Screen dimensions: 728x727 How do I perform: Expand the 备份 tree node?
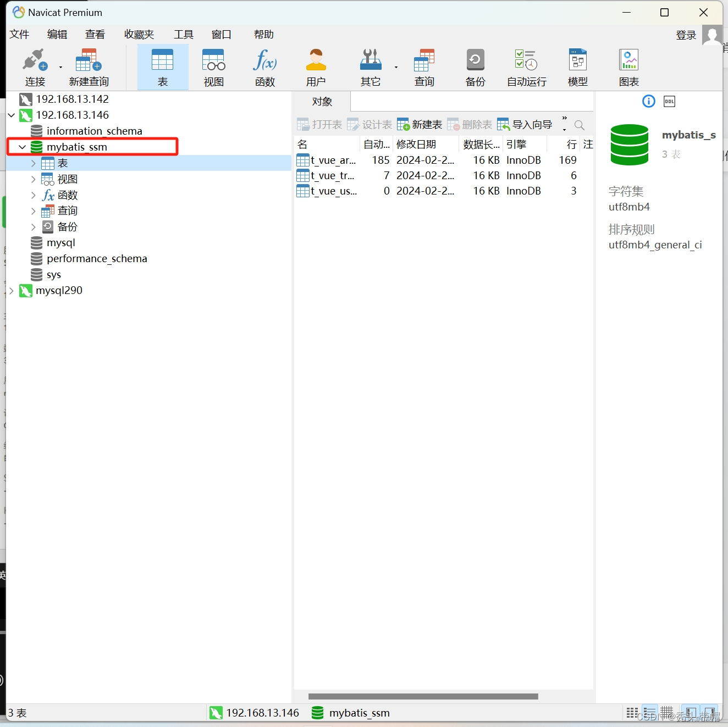point(34,227)
